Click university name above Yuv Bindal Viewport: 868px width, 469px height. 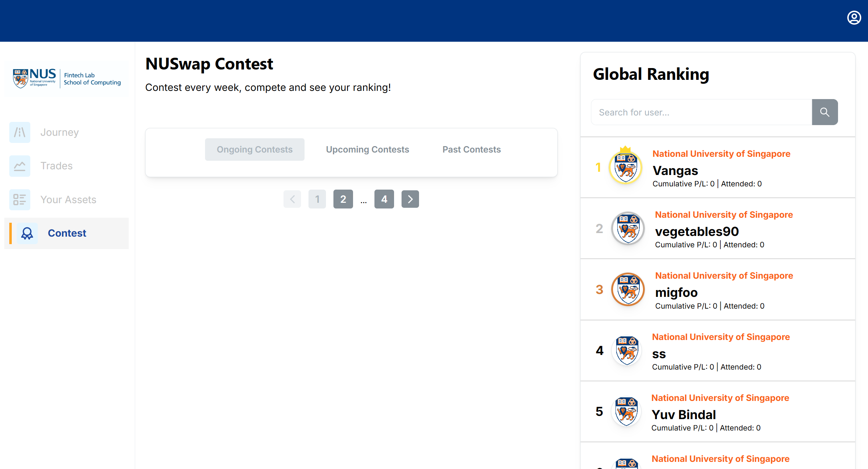point(720,398)
